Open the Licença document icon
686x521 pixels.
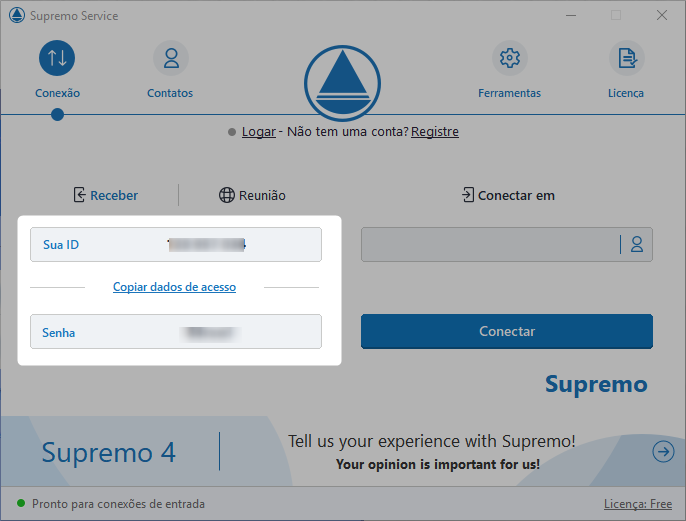click(x=627, y=58)
